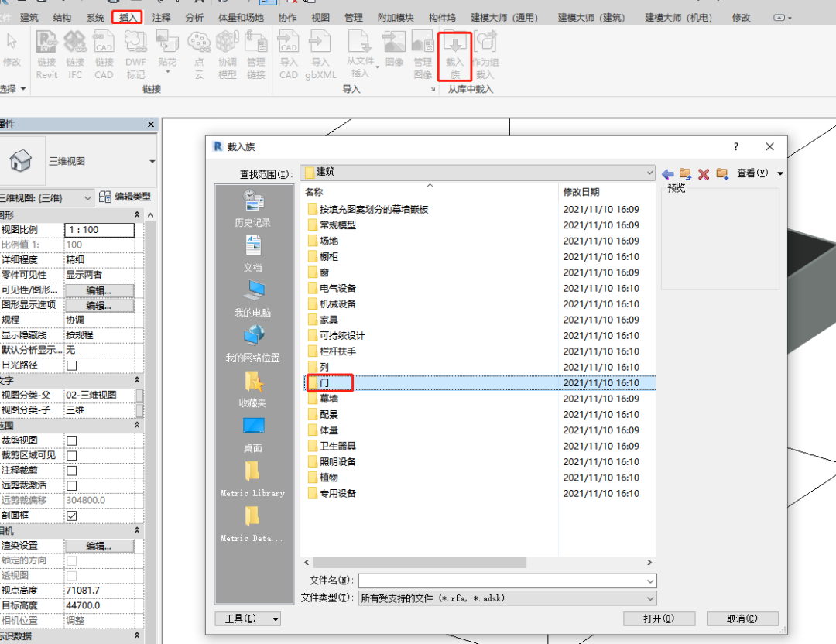Image resolution: width=836 pixels, height=644 pixels.
Task: Open the Look In (查找范围) dropdown
Action: [477, 172]
